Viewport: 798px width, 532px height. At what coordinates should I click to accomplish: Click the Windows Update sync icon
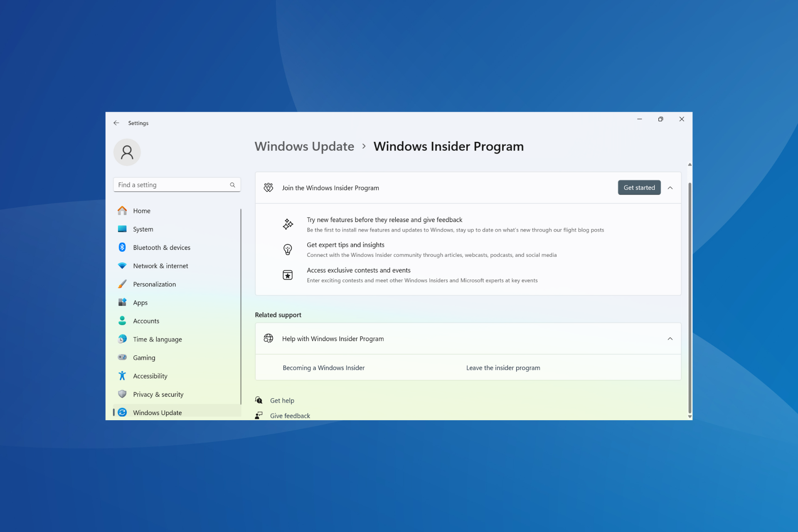(122, 412)
